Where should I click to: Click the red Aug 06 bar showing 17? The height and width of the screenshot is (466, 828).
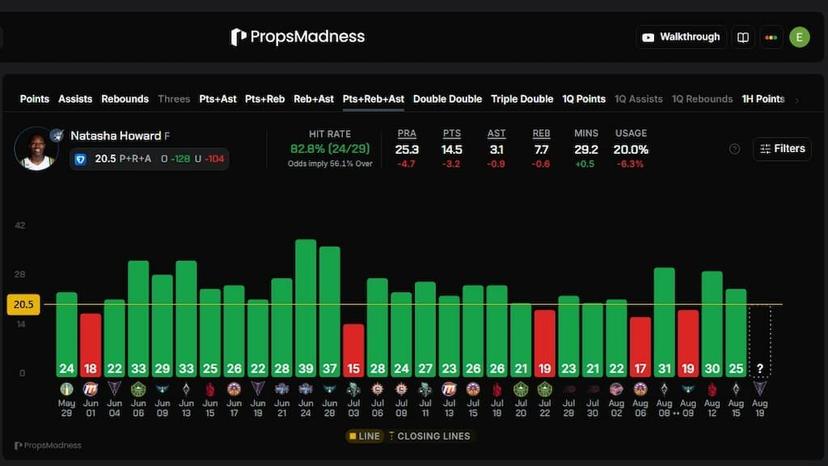pos(640,347)
